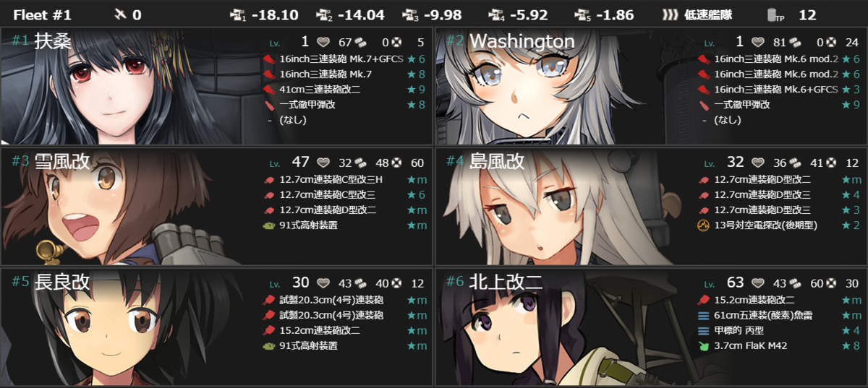
Task: Open the 北上改二 ship card
Action: 651,327
